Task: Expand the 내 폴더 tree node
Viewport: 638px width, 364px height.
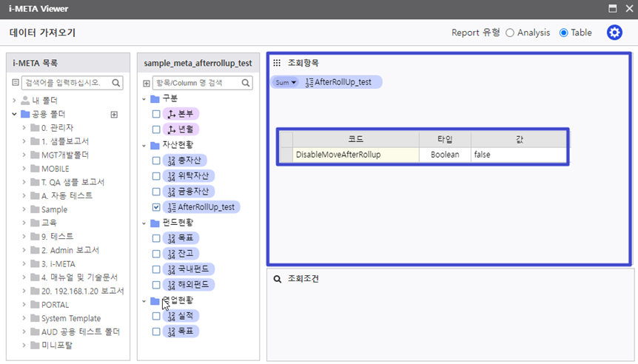Action: point(15,100)
